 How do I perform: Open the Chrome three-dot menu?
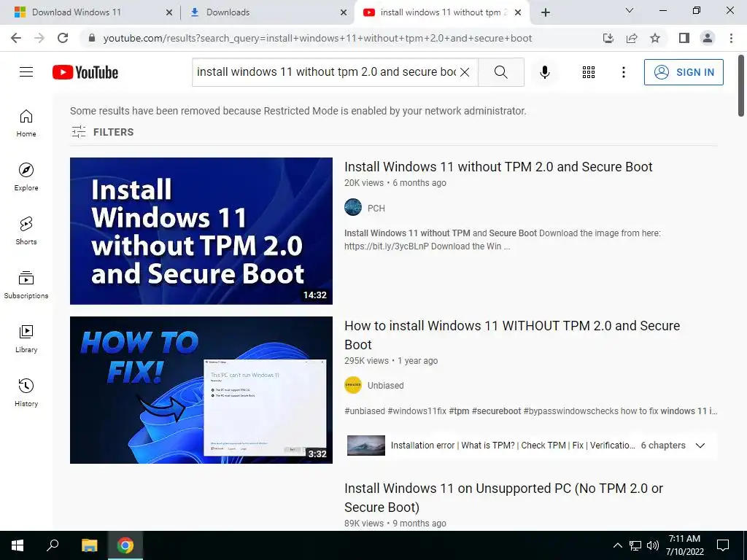click(731, 38)
